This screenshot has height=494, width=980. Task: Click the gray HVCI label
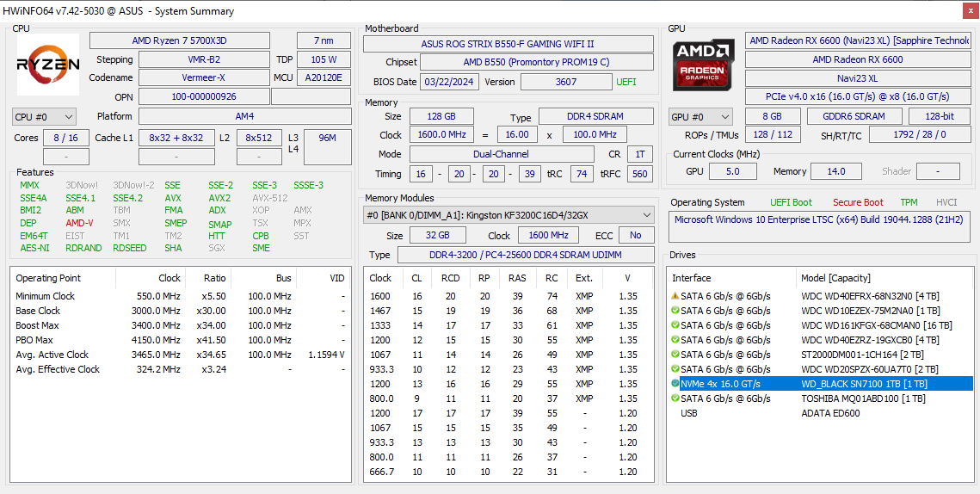pos(947,202)
